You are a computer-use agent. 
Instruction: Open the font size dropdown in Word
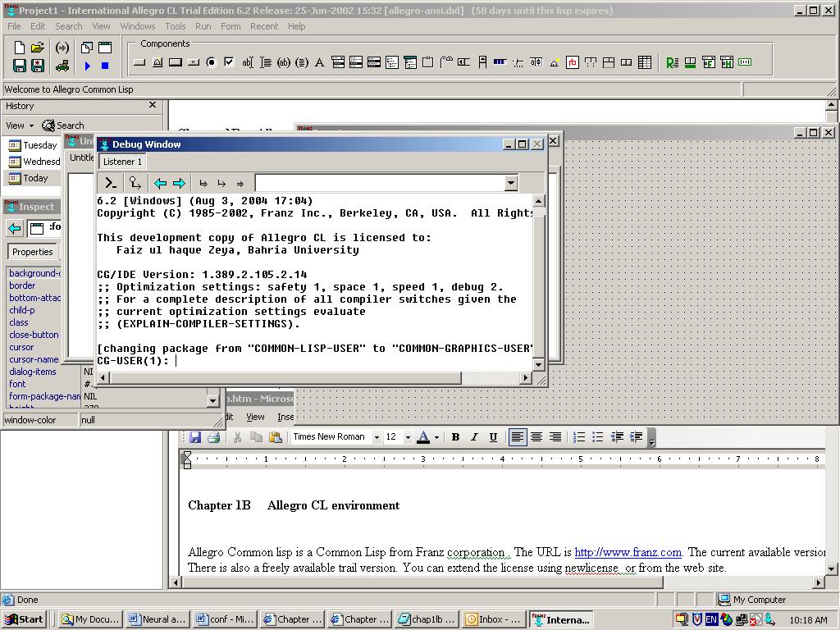[x=408, y=437]
